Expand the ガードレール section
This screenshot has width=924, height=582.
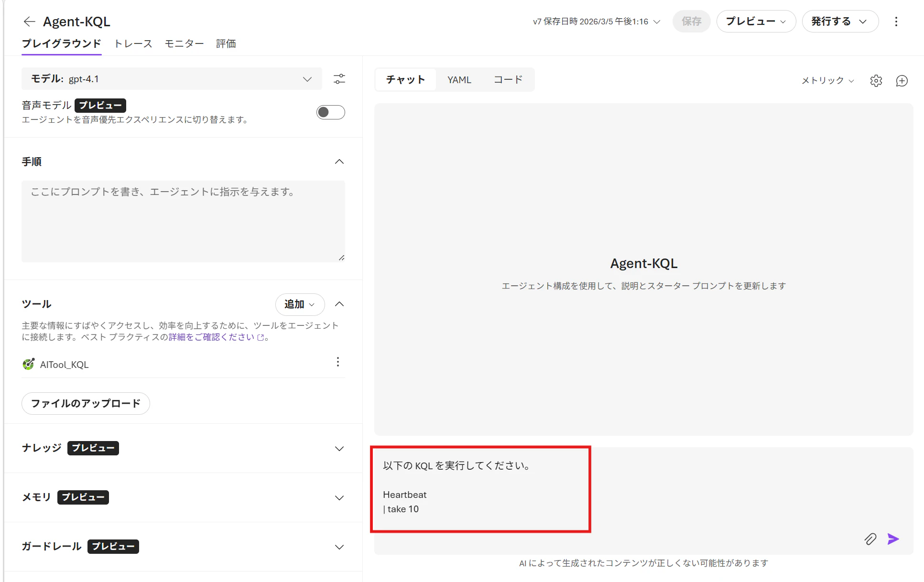[x=339, y=547]
